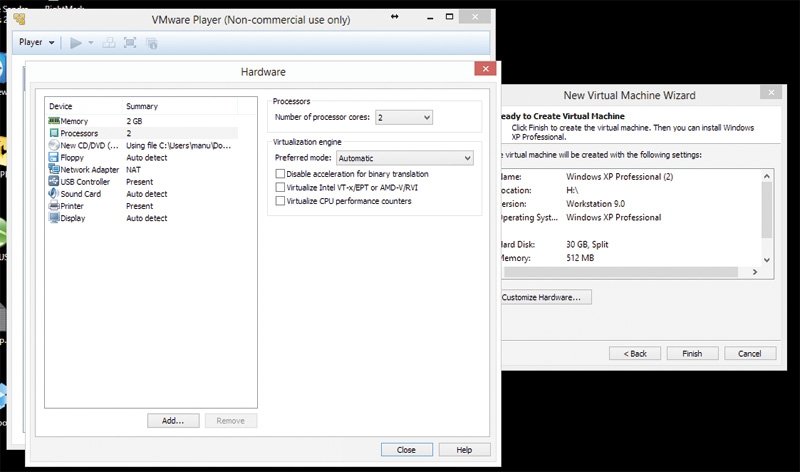Screen dimensions: 800x472
Task: Click the Floppy 'Auto detect' summary
Action: click(146, 158)
